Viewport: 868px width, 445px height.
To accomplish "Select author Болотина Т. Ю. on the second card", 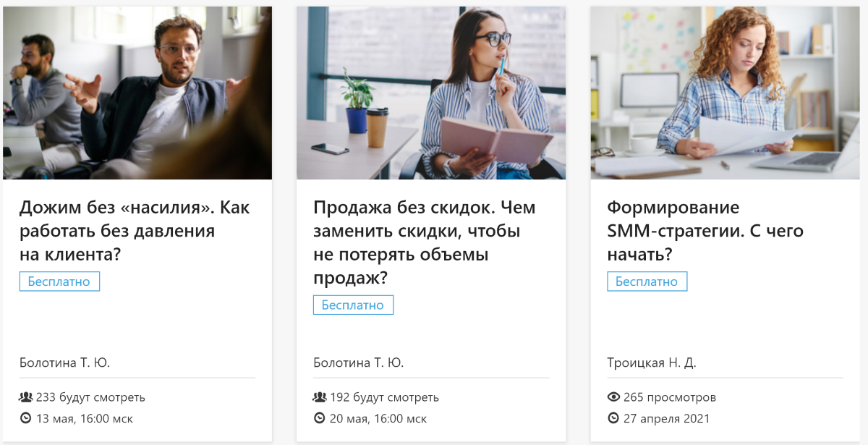I will [358, 363].
